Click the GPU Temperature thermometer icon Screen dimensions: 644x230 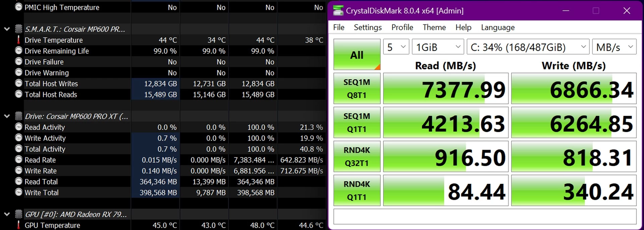tap(18, 225)
